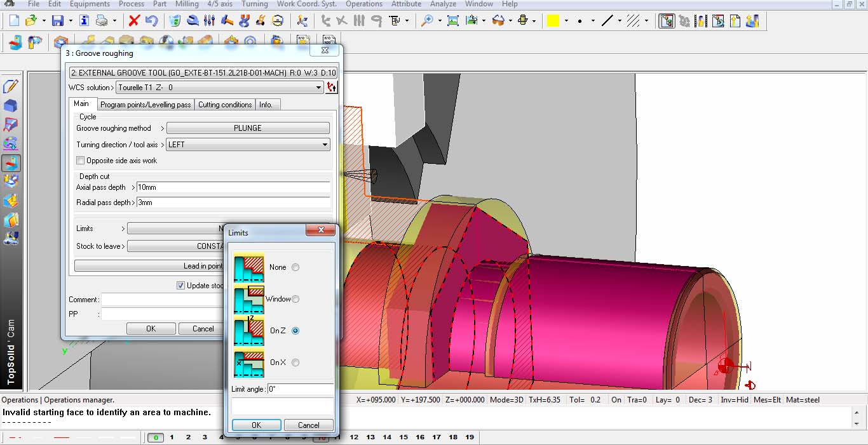
Task: Toggle the Opposite side axis work checkbox
Action: click(81, 161)
